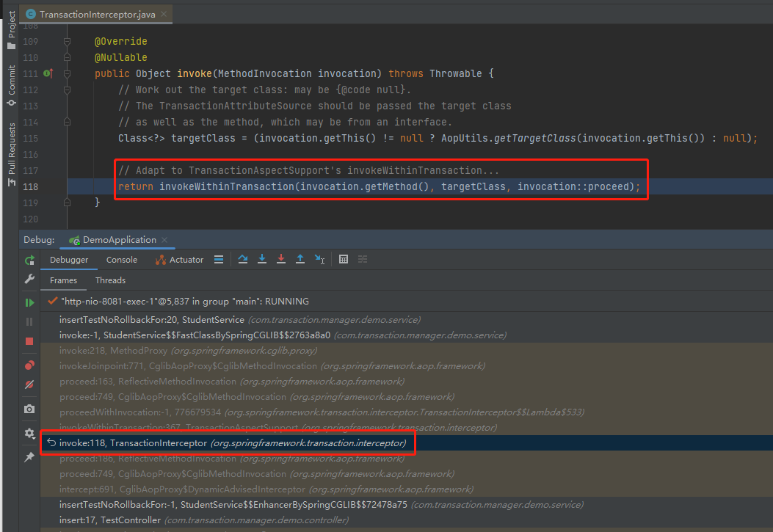Viewport: 773px width, 532px height.
Task: Select frame insertTestNoRollbackFor:20, StudentService
Action: (x=406, y=320)
